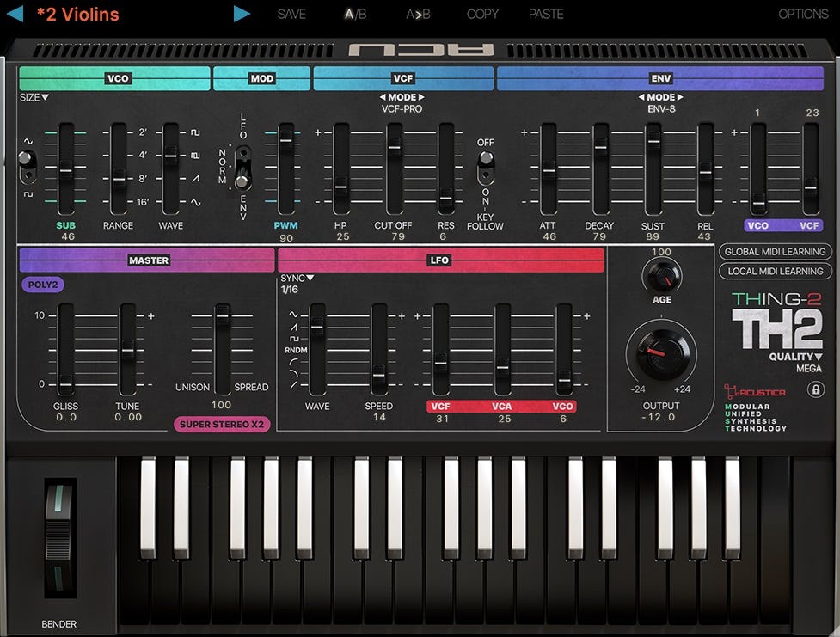Select sine waveform icon in LFO wave list
This screenshot has width=840, height=637.
pyautogui.click(x=293, y=315)
